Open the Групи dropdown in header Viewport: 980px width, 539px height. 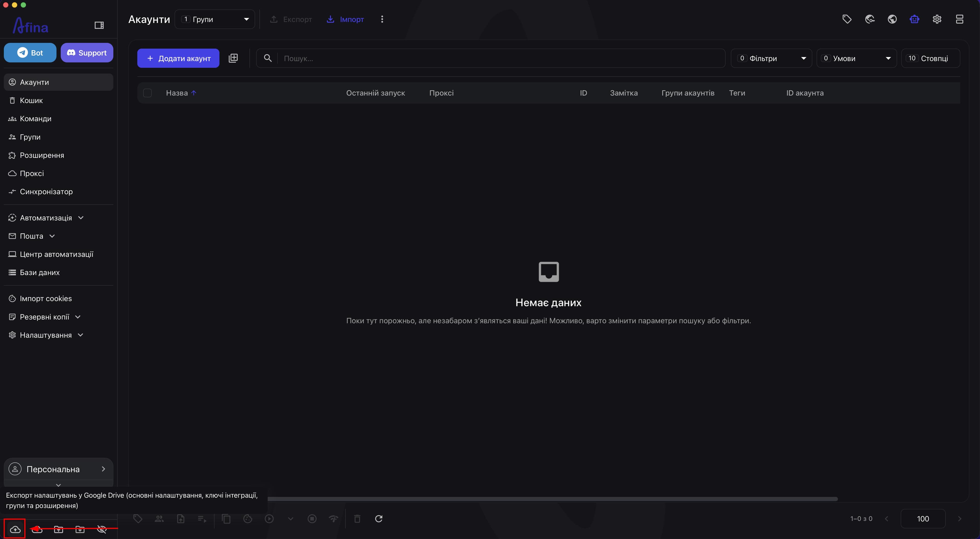coord(215,19)
